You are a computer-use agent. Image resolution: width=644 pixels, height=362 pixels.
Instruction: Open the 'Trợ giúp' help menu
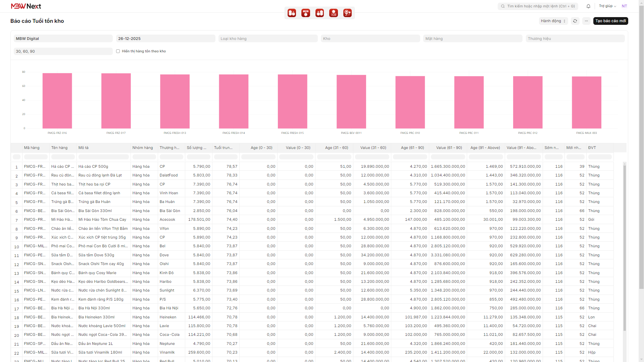pyautogui.click(x=607, y=6)
